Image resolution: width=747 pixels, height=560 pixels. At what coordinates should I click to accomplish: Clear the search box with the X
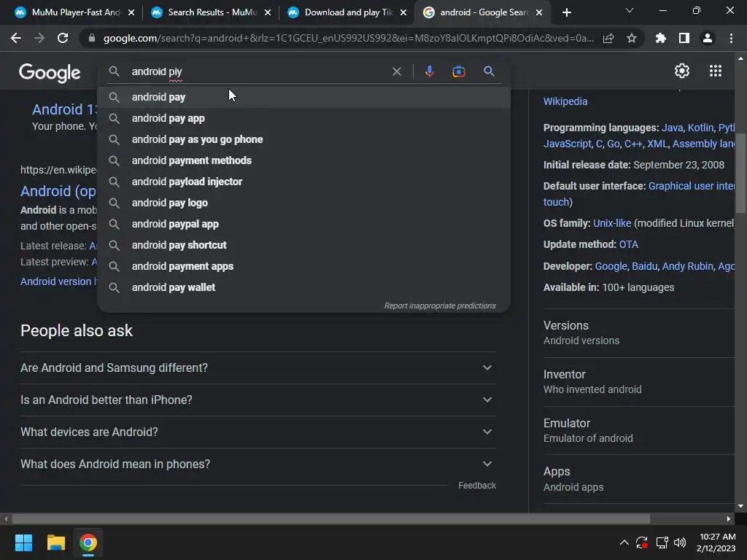pyautogui.click(x=396, y=71)
